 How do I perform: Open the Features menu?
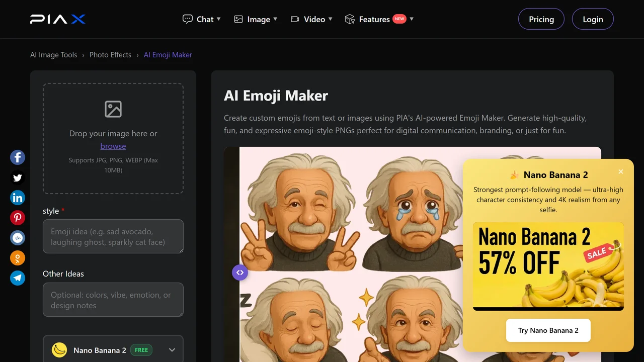pos(379,19)
